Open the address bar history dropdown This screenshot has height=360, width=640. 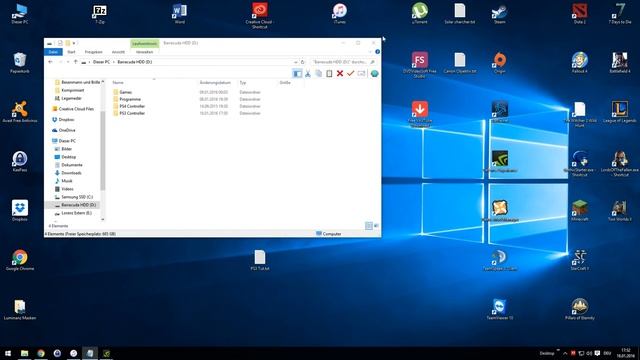coord(296,62)
